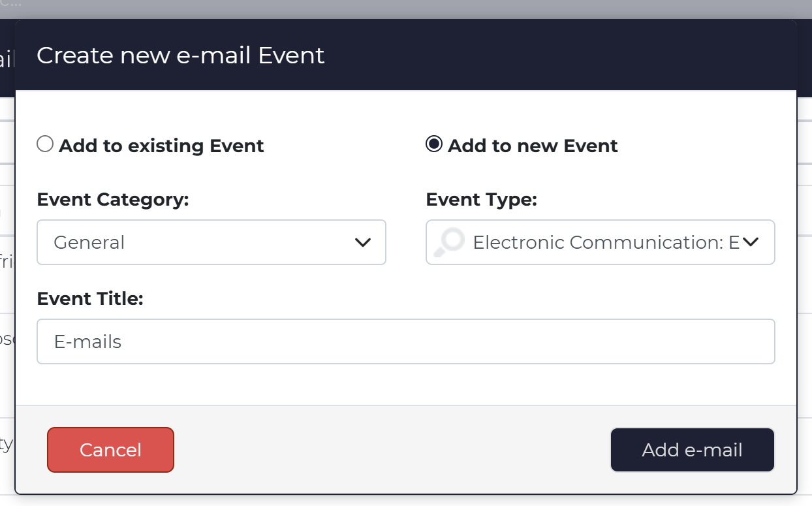Click the 'Event Category:' label

[113, 200]
